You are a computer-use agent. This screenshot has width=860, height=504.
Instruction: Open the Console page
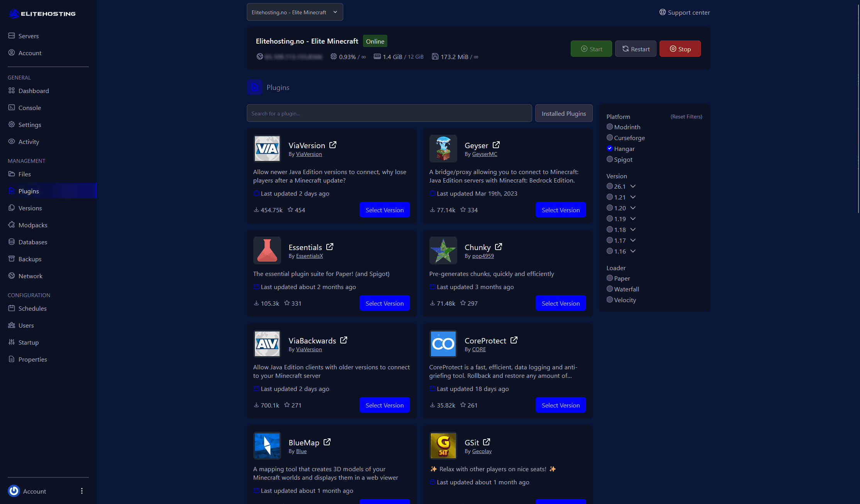[48, 108]
